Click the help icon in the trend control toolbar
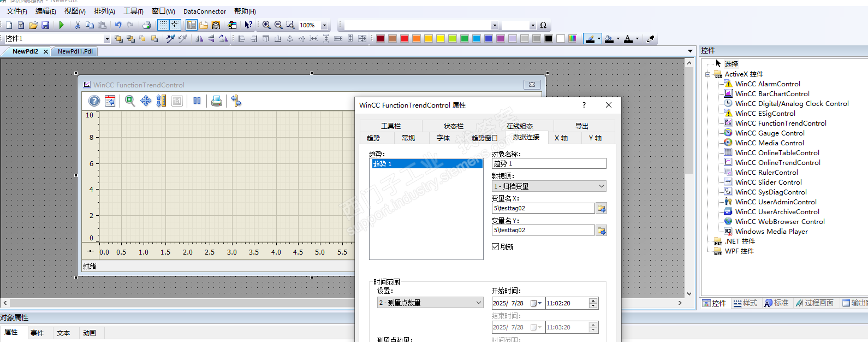The height and width of the screenshot is (342, 868). click(94, 101)
